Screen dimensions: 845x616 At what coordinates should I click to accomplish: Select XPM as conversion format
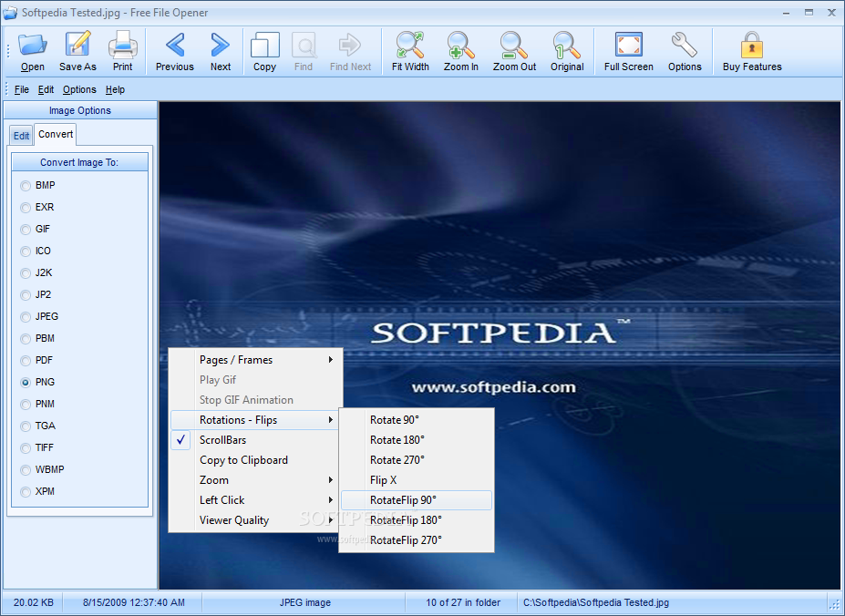[26, 492]
